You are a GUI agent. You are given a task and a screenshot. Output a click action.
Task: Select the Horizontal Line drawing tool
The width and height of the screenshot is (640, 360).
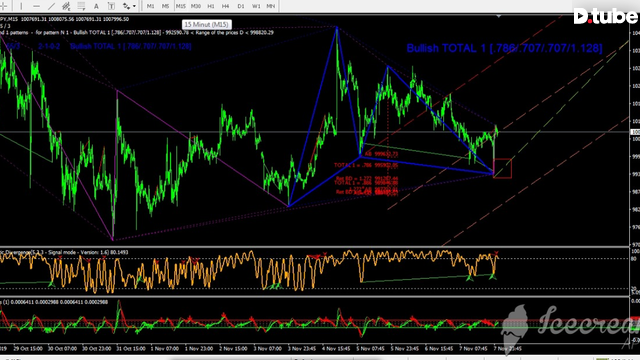pyautogui.click(x=36, y=6)
